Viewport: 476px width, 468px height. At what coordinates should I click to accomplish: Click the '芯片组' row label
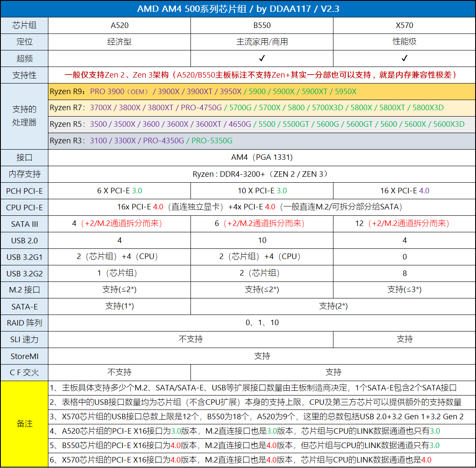point(24,25)
